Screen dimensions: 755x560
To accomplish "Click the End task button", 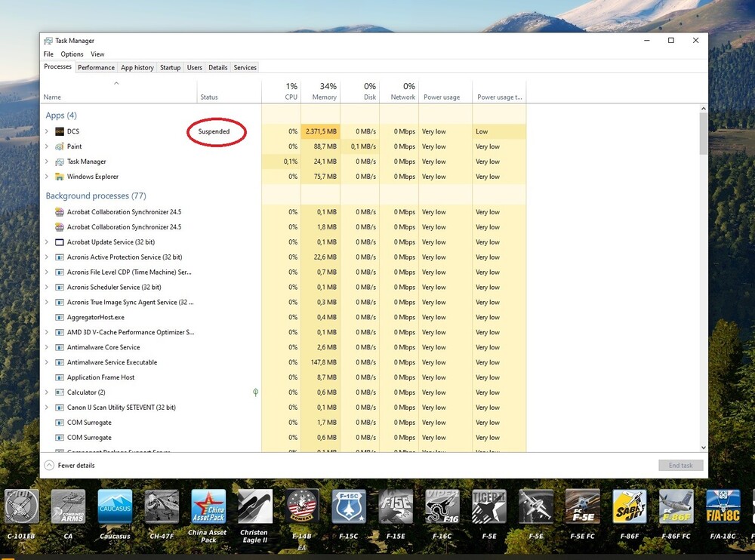I will [680, 466].
